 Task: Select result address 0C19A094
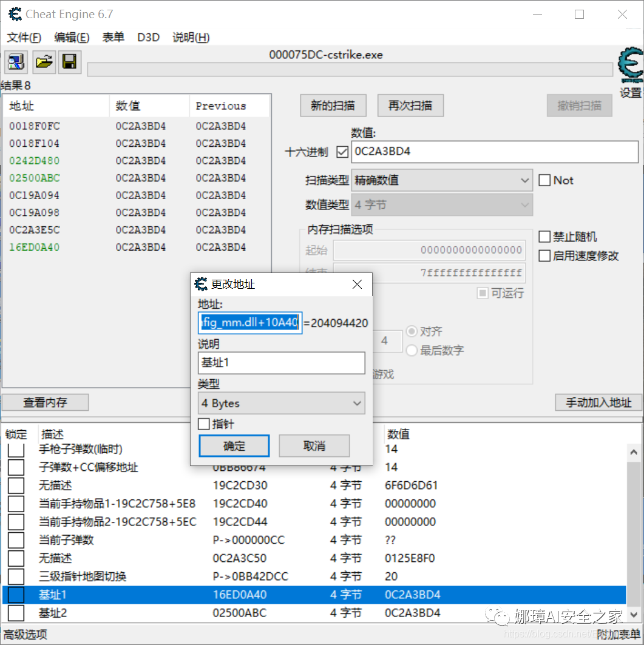(34, 195)
